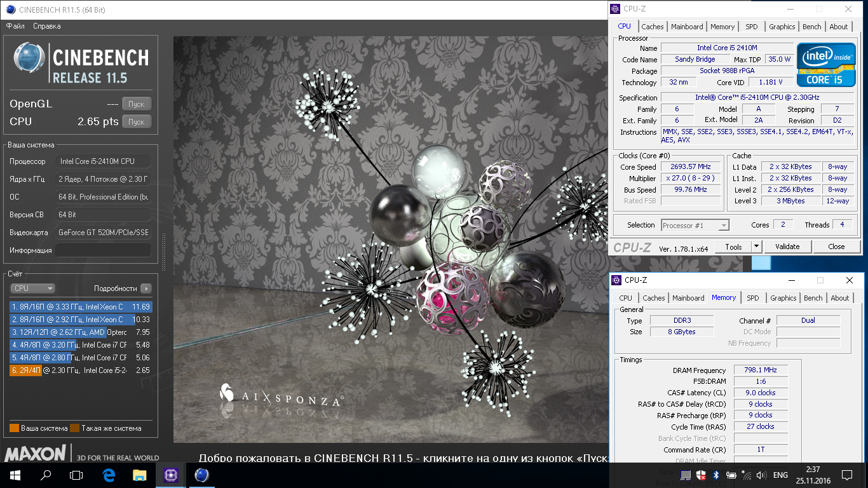The width and height of the screenshot is (868, 488).
Task: Open File Explorer from taskbar
Action: coord(139,475)
